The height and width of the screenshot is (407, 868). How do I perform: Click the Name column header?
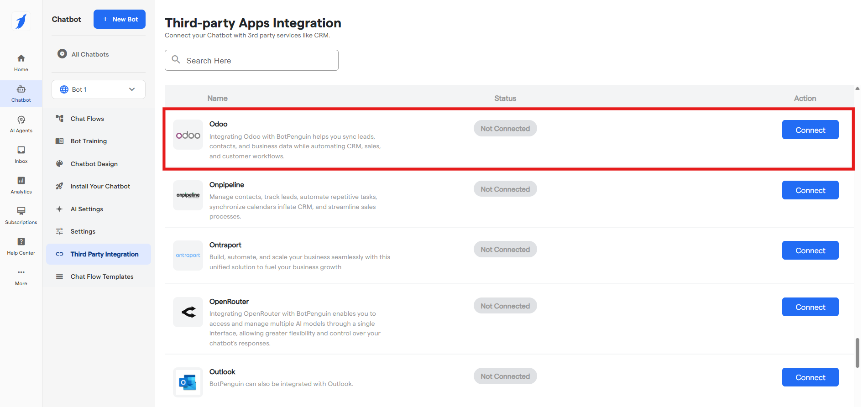click(217, 98)
